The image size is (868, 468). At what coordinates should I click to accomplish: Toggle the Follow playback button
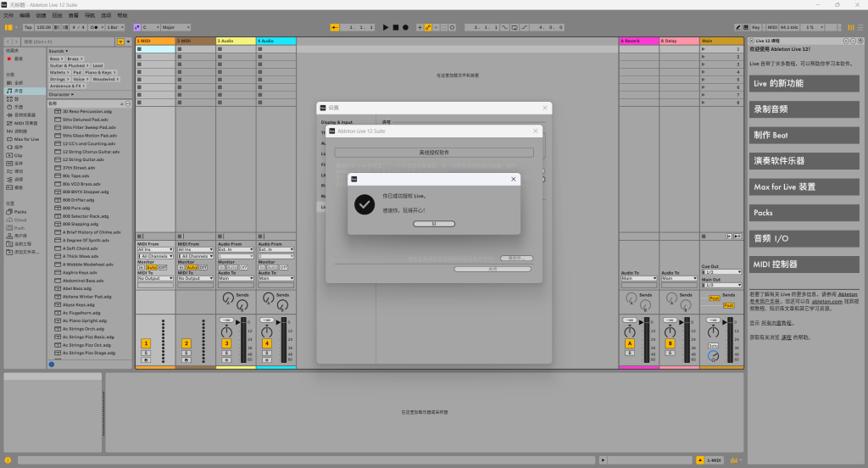pos(335,27)
